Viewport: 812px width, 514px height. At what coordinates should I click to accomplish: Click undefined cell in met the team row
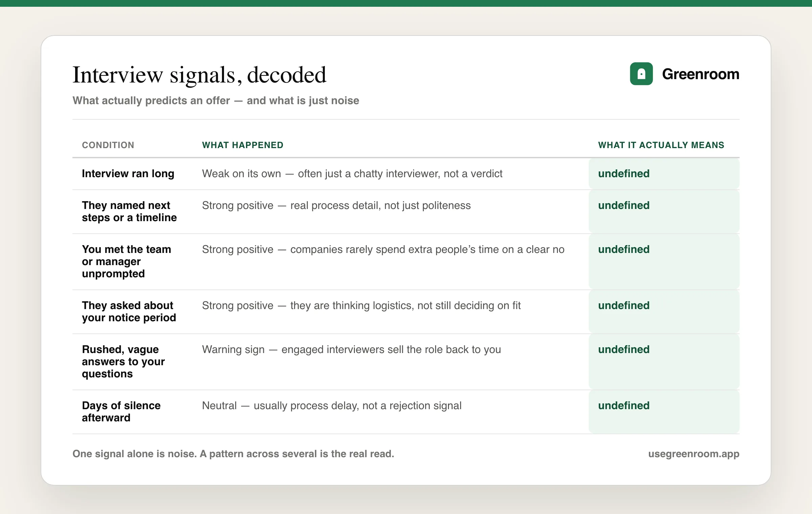(664, 262)
